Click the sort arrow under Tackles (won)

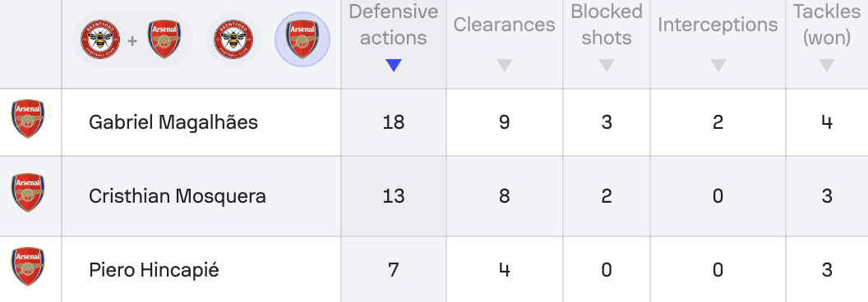[826, 66]
